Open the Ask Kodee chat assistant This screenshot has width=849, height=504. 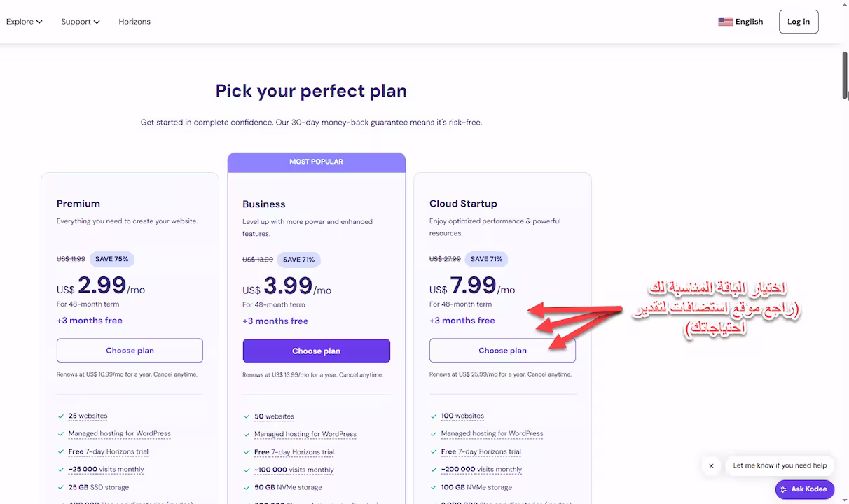coord(804,489)
